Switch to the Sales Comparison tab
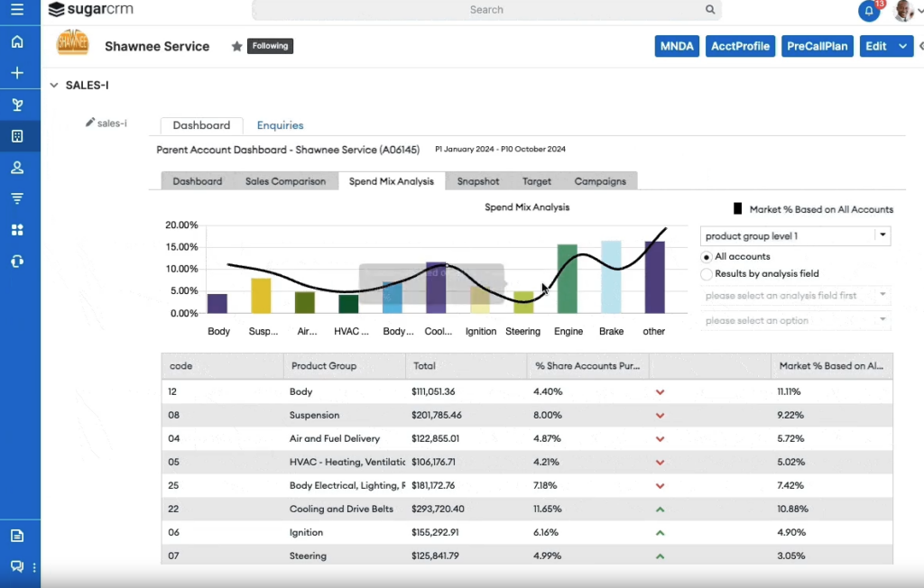The height and width of the screenshot is (588, 924). (285, 181)
